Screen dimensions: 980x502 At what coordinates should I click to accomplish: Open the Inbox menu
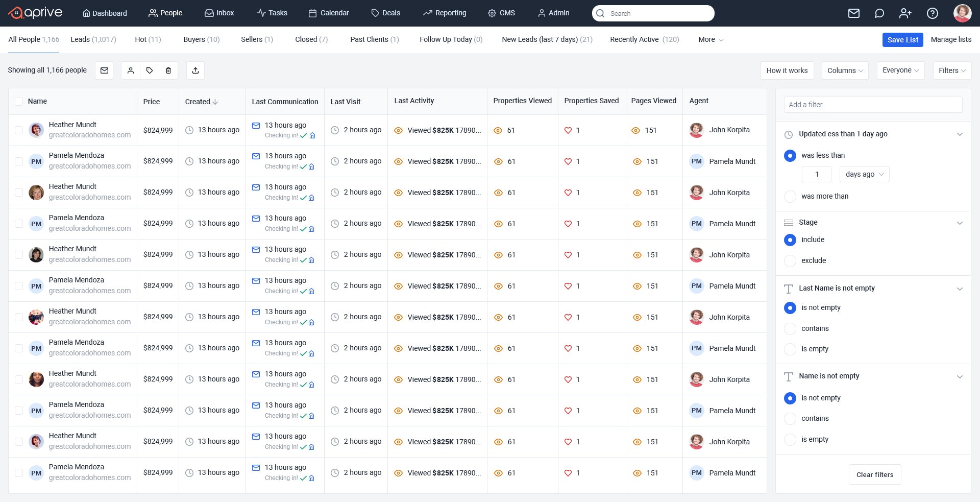[219, 13]
